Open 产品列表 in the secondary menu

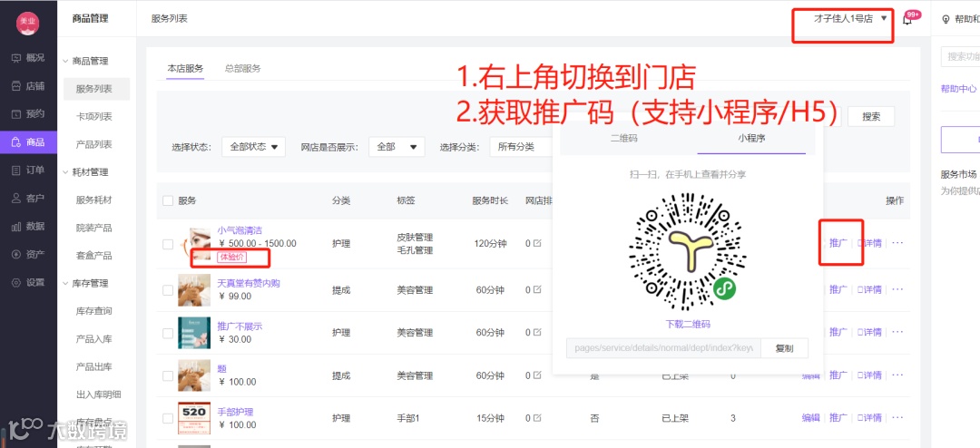pos(93,144)
